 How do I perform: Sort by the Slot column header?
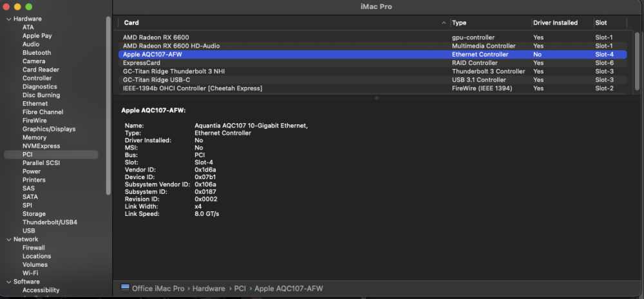point(601,23)
